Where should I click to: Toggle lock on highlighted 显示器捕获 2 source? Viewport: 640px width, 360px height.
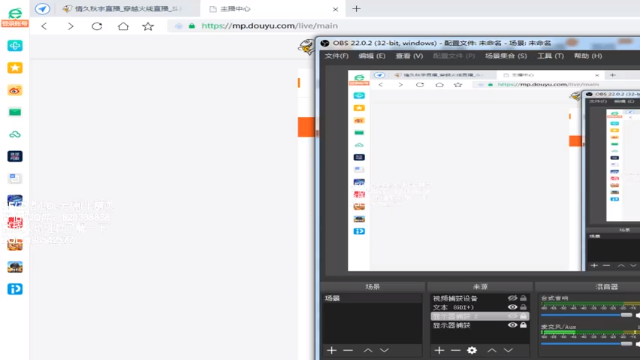click(523, 316)
